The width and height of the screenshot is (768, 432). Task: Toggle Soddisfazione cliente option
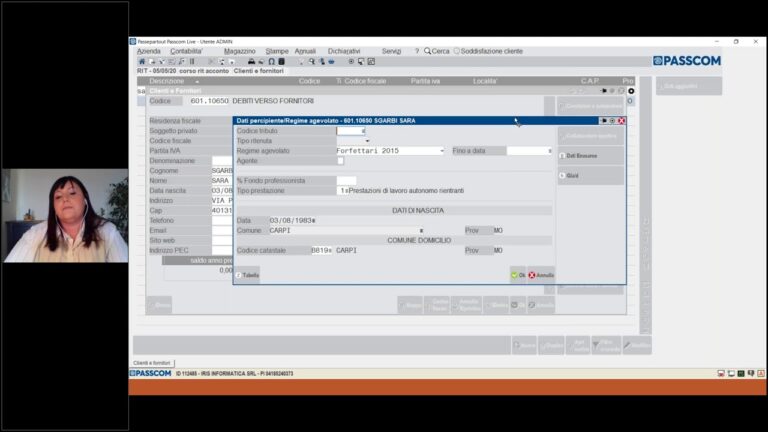456,51
